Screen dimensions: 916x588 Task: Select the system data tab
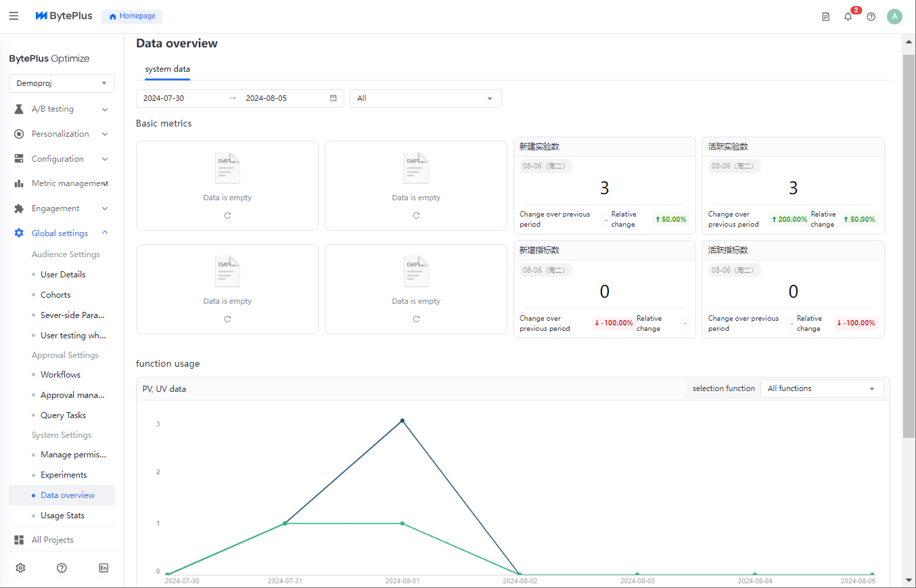[x=167, y=69]
